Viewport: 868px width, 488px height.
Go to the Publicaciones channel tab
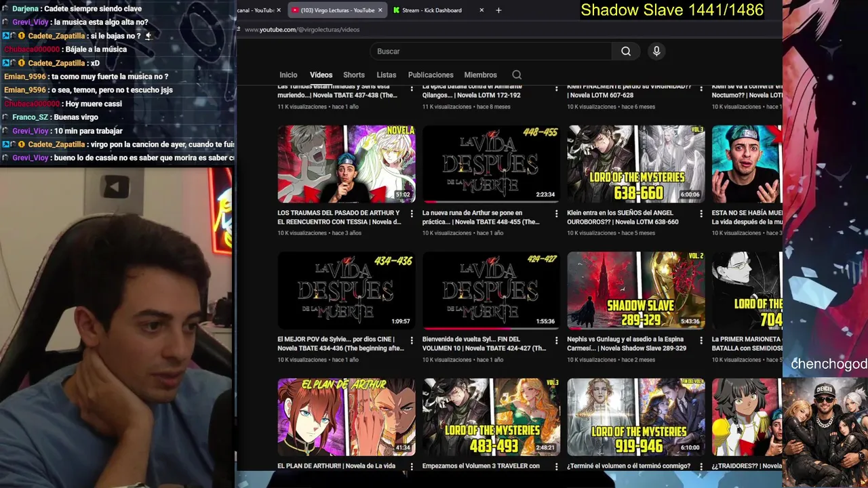pyautogui.click(x=431, y=75)
